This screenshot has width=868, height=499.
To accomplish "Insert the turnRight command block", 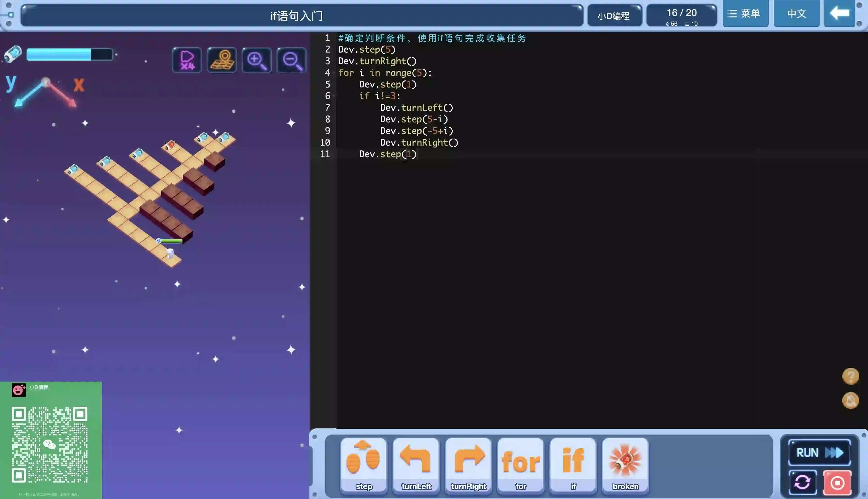I will 468,464.
